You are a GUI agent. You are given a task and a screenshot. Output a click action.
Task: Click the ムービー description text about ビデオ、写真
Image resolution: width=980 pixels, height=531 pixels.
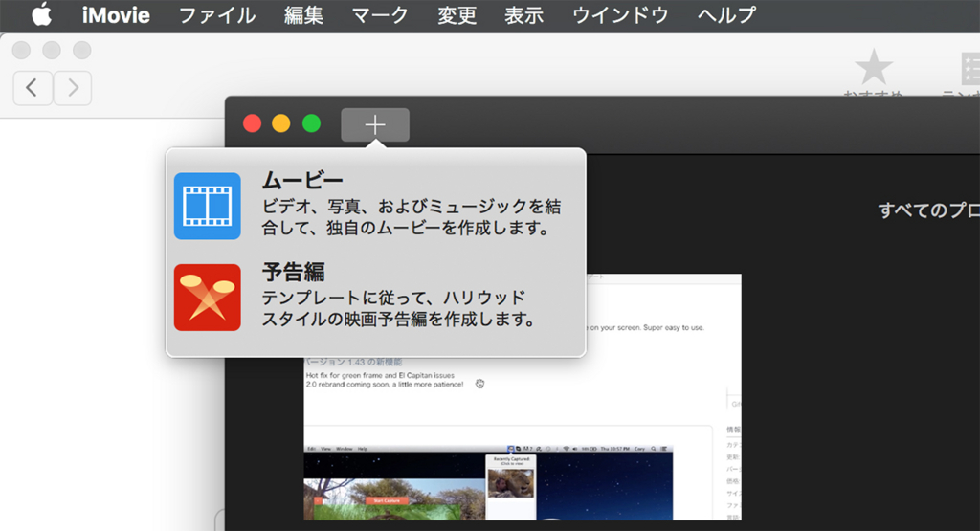point(412,217)
